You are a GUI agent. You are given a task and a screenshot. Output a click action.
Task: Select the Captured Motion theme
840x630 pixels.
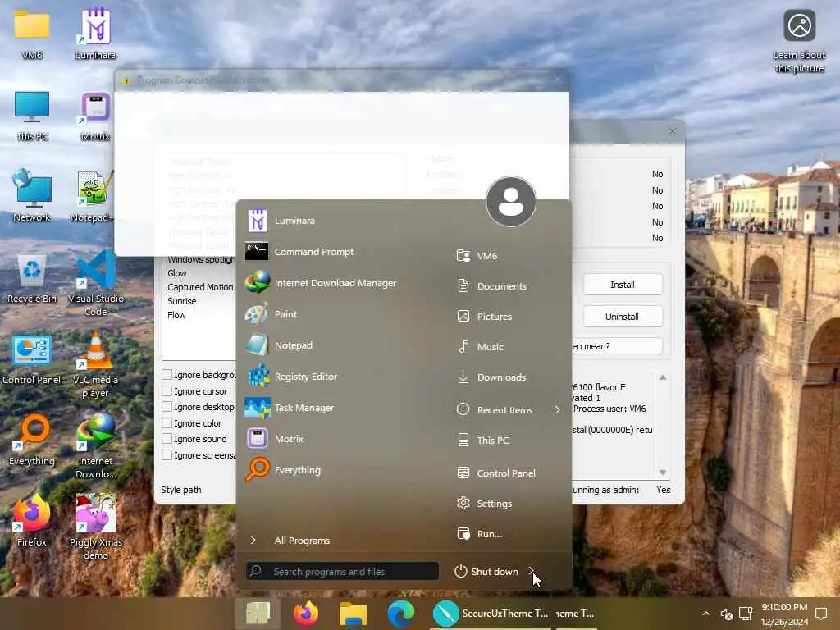pos(200,287)
